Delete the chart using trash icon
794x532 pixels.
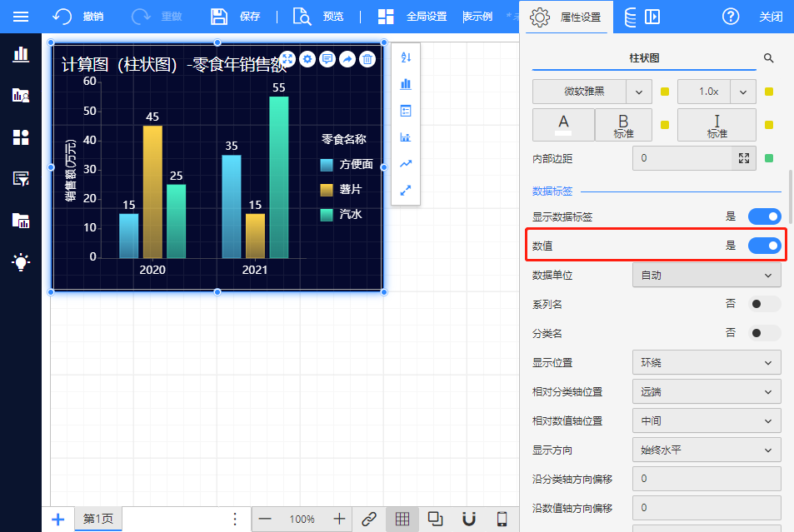tap(367, 59)
